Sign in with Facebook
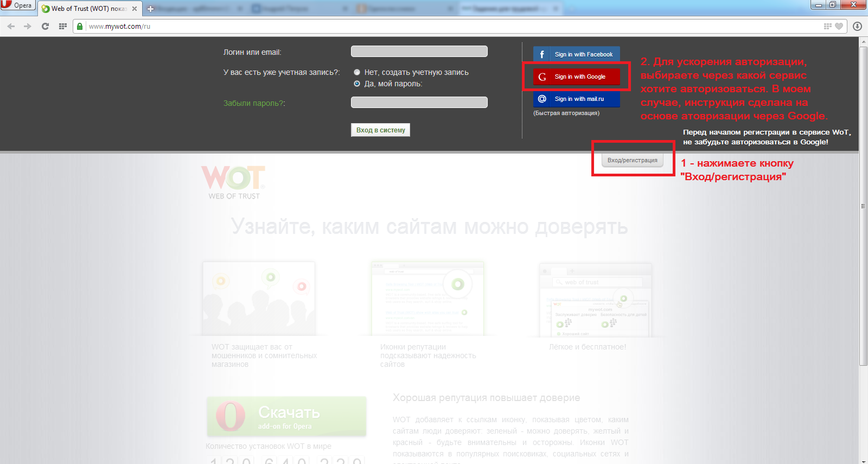Viewport: 868px width, 464px height. tap(576, 54)
